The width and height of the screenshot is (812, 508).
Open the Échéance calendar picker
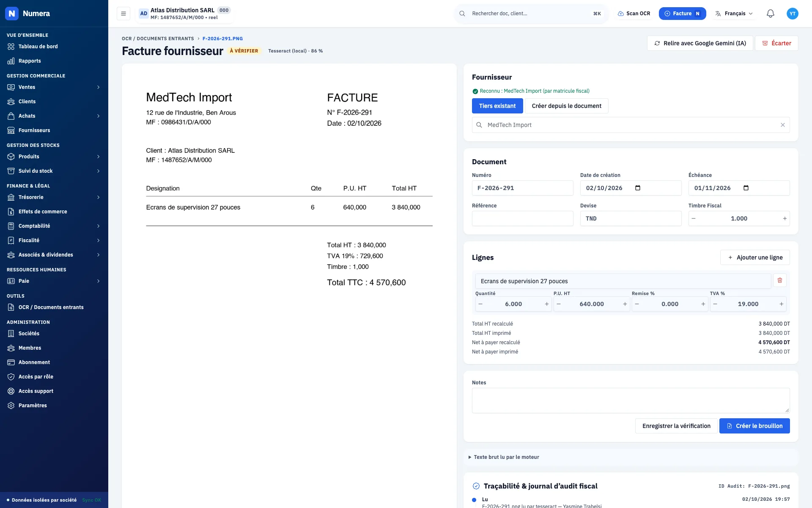[x=746, y=188]
